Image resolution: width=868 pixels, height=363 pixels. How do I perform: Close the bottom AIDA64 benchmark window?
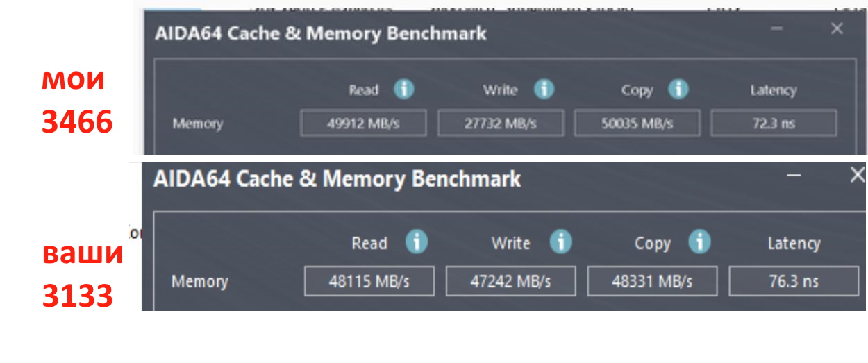point(858,176)
